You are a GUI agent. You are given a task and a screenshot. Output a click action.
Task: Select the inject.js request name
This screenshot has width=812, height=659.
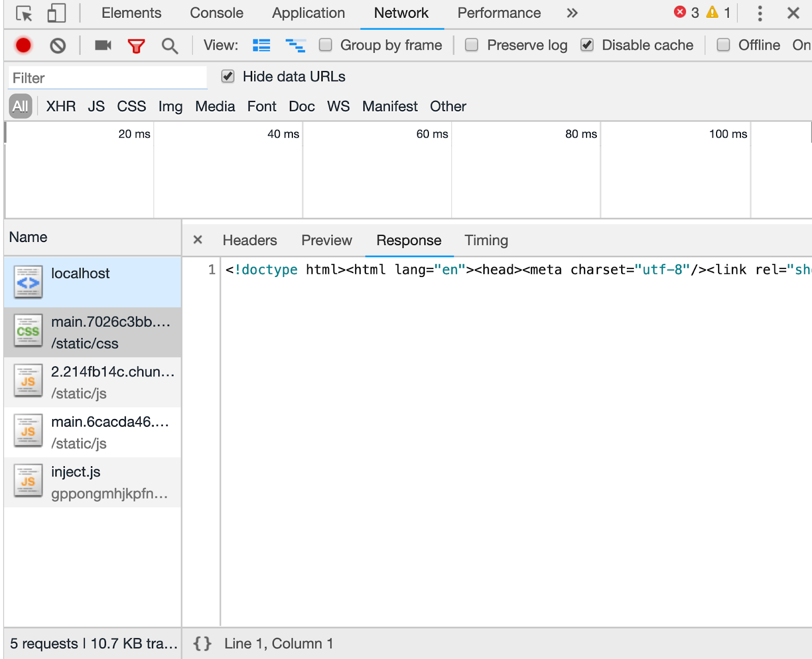(x=76, y=472)
